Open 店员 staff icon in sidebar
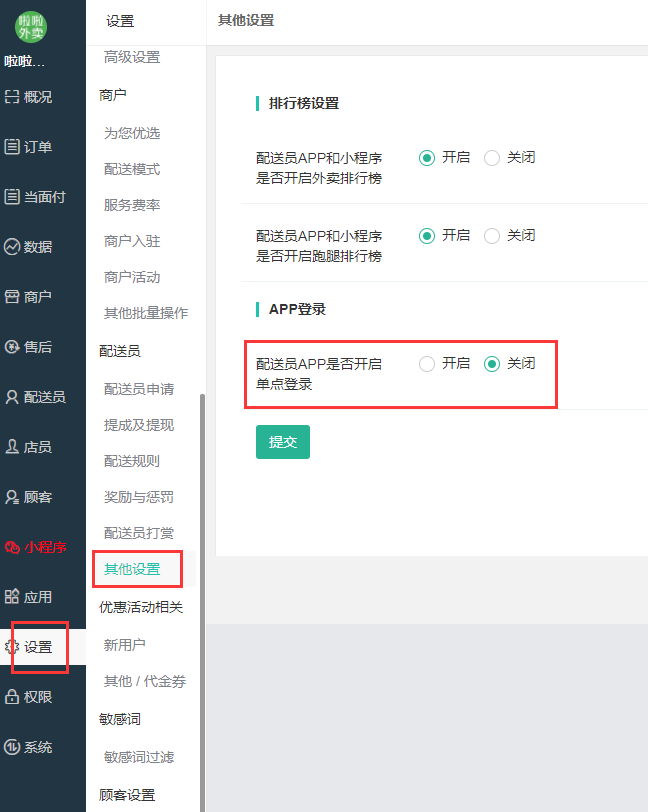The height and width of the screenshot is (812, 648). (12, 447)
